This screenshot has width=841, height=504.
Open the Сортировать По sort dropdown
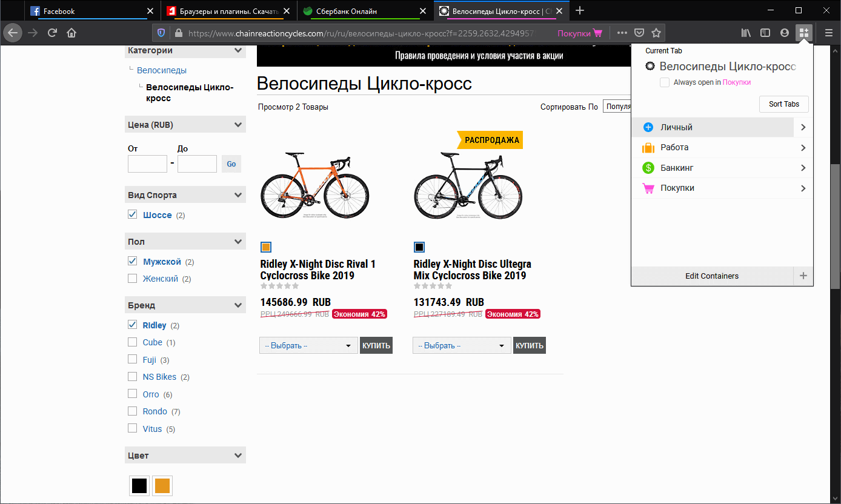click(x=617, y=107)
